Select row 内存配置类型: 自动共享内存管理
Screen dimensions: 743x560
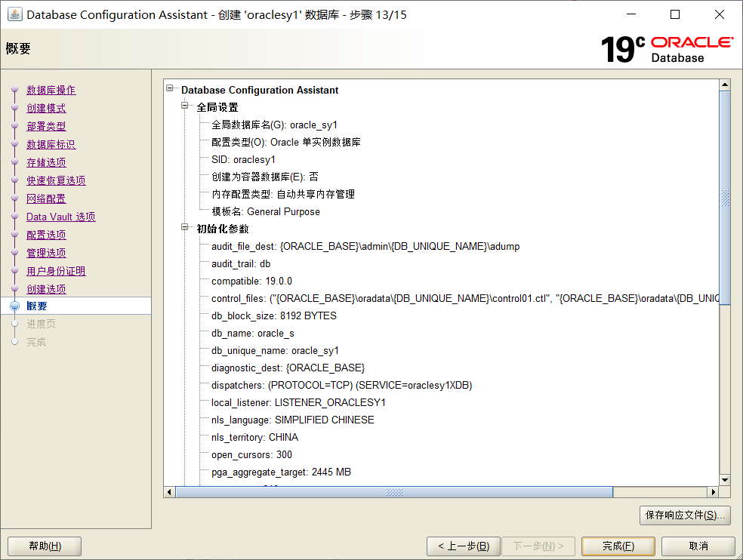[x=283, y=194]
